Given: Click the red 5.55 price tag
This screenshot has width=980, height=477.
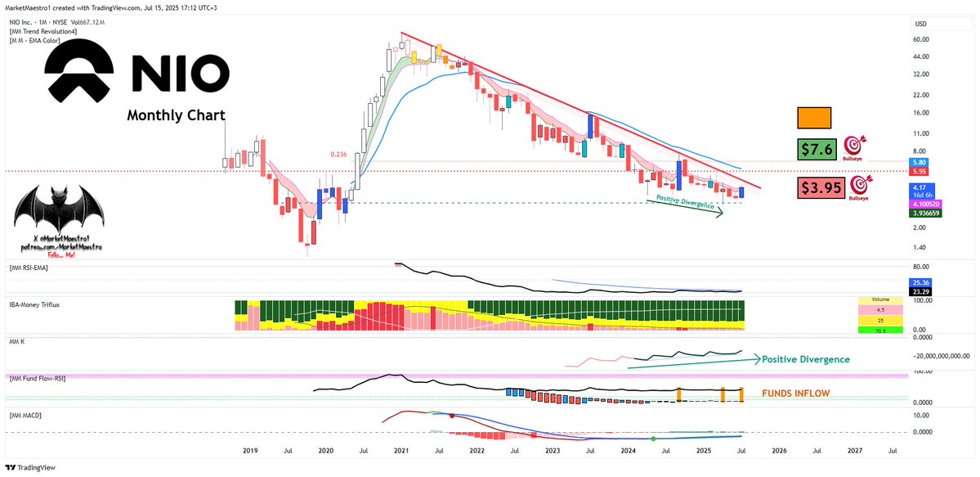Looking at the screenshot, I should point(919,171).
